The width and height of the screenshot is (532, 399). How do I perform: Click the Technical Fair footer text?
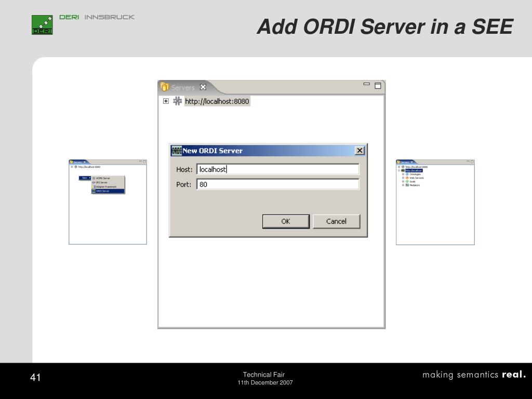[263, 375]
